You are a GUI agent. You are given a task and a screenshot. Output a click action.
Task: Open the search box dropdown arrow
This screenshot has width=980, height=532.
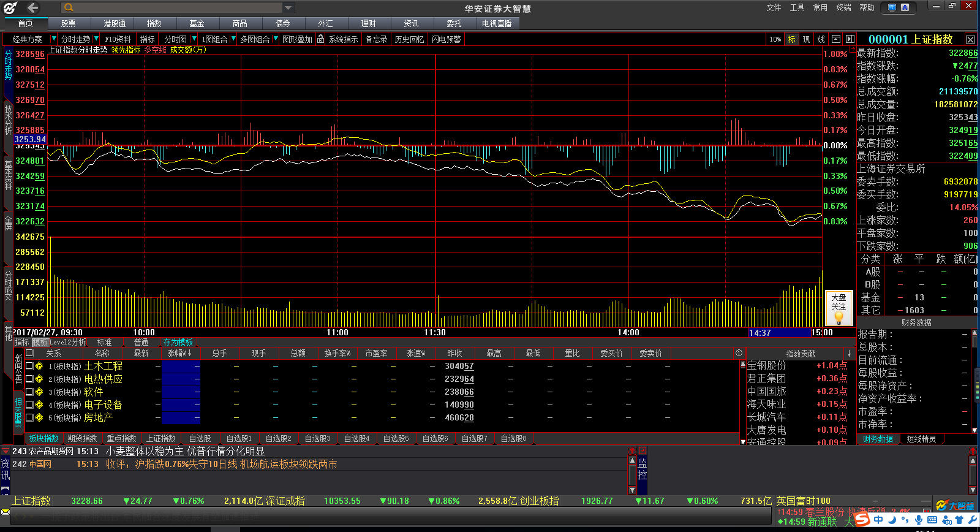pos(288,8)
